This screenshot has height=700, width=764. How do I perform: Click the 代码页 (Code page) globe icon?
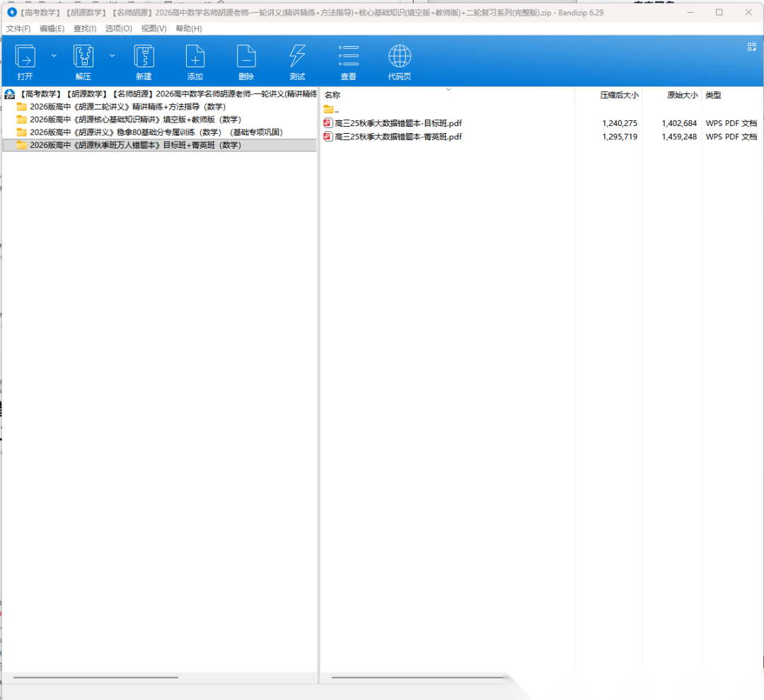click(400, 57)
